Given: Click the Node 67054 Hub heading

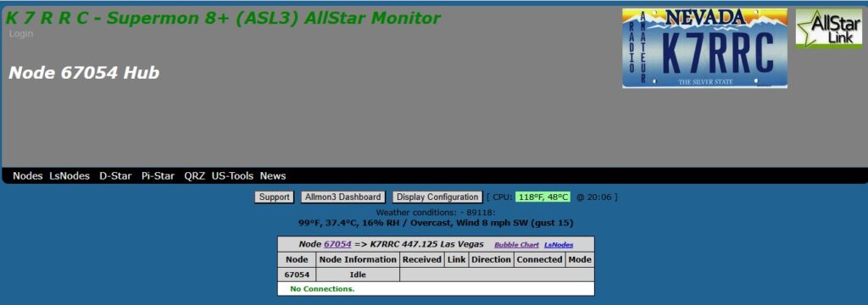Looking at the screenshot, I should [84, 73].
